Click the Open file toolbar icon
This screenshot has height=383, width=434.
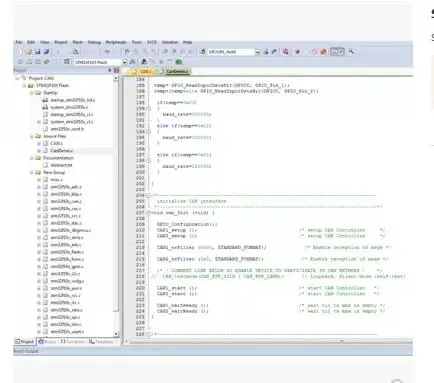tap(29, 52)
